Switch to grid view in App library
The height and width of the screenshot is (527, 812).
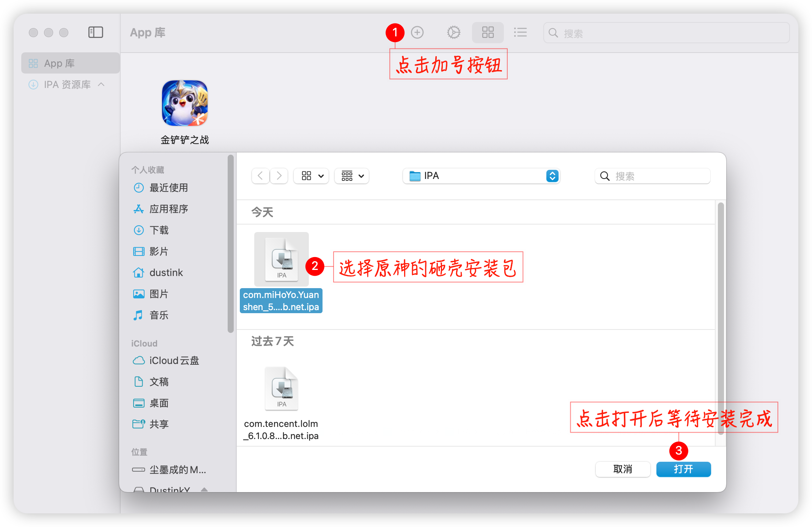pos(488,33)
